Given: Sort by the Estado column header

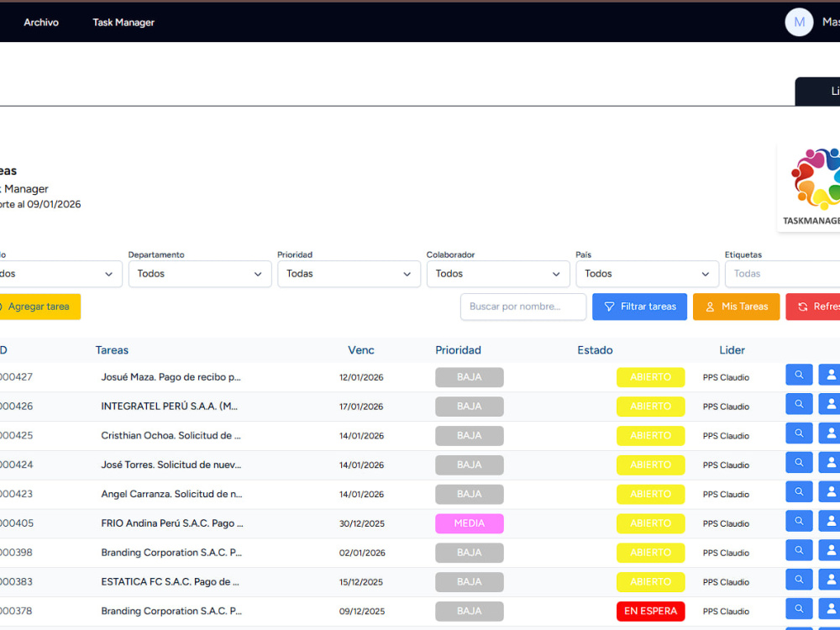Looking at the screenshot, I should tap(595, 349).
